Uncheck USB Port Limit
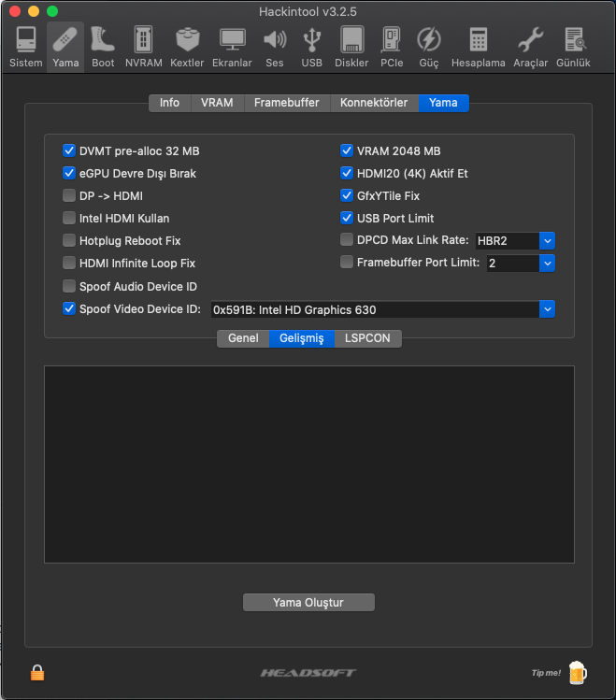 tap(347, 218)
